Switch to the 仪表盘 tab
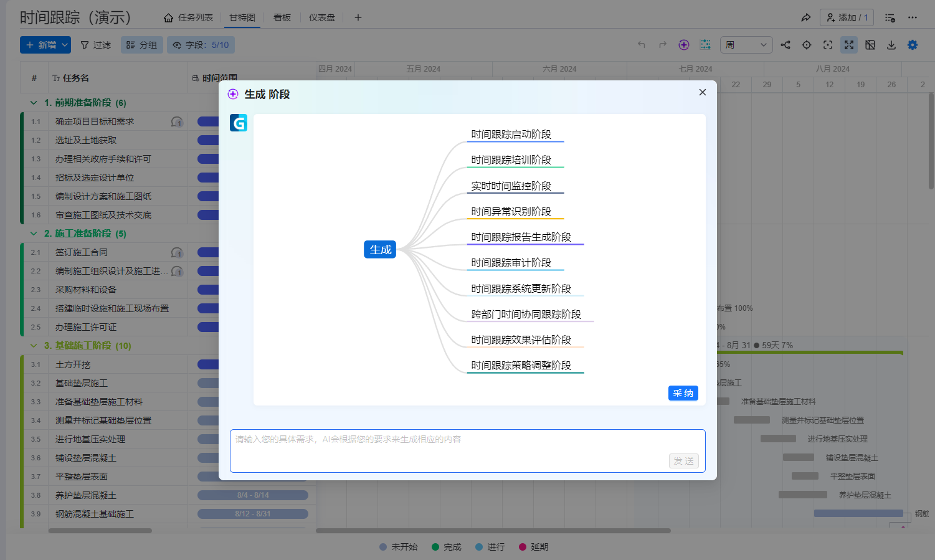The width and height of the screenshot is (935, 560). [322, 17]
